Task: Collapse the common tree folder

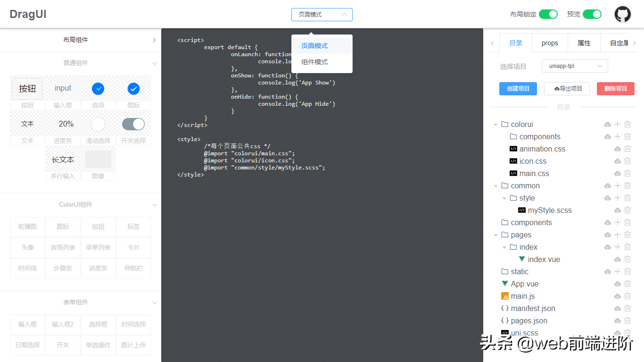Action: pyautogui.click(x=495, y=186)
